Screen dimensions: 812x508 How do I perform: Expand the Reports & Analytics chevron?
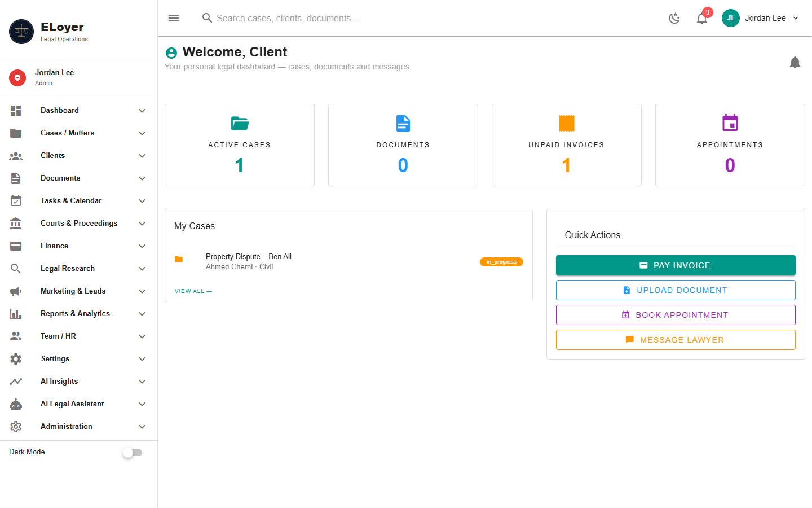click(x=142, y=314)
